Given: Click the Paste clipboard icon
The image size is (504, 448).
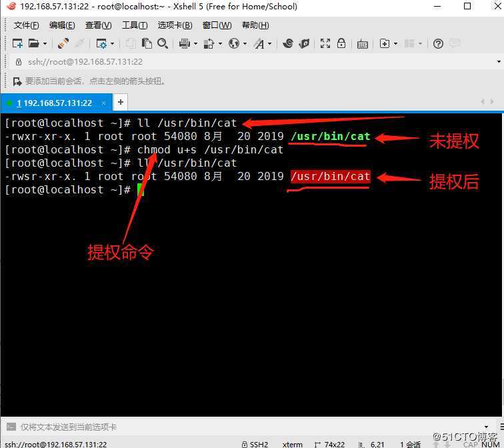Looking at the screenshot, I should pos(147,43).
